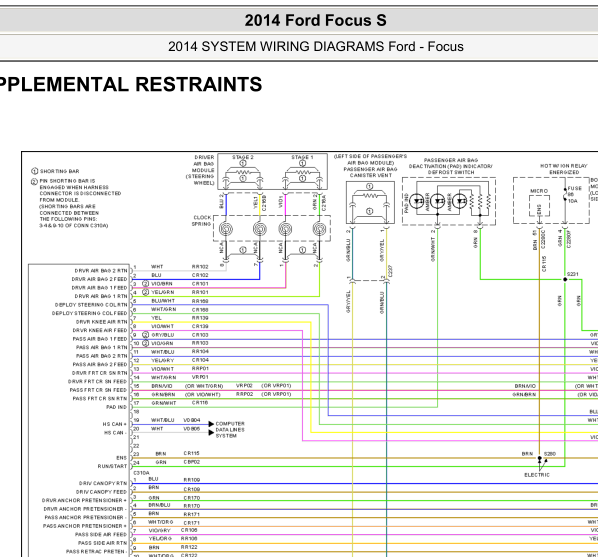Click the Stage 2 air bag resistor
Image resolution: width=598 pixels, height=557 pixels.
(x=243, y=172)
